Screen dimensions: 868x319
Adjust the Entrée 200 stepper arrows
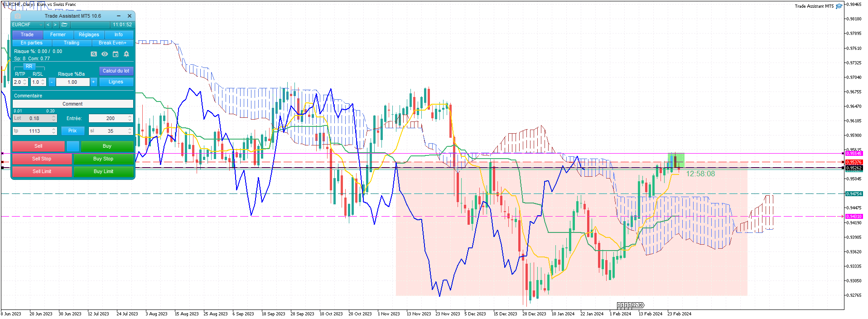click(x=130, y=118)
